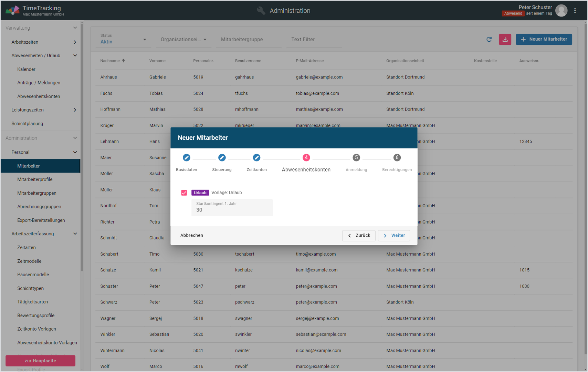Sort table by Nachname column header

[x=110, y=61]
